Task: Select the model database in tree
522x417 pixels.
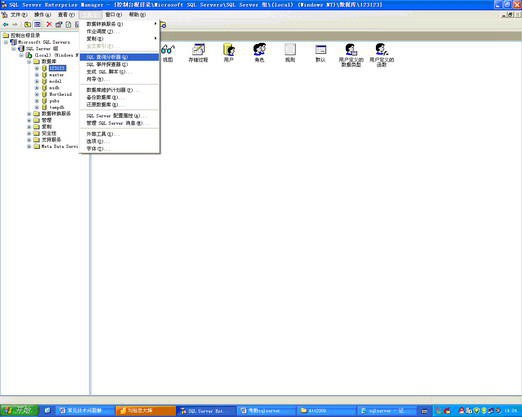Action: 55,81
